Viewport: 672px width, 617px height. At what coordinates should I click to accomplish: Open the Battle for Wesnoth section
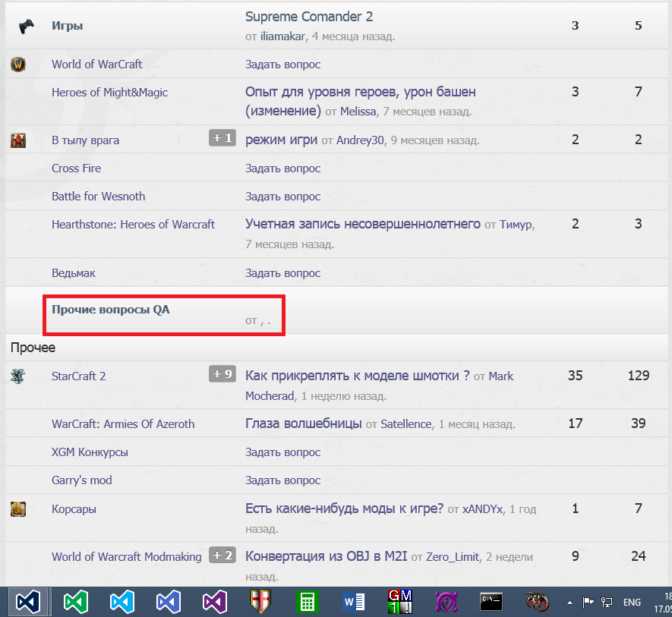tap(99, 197)
